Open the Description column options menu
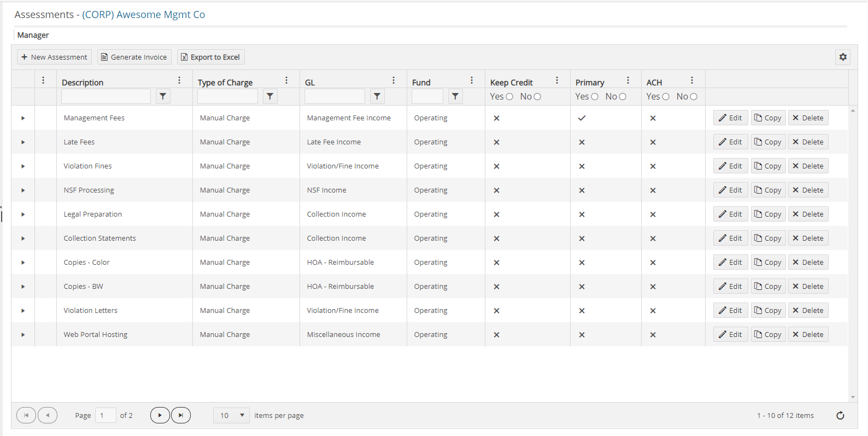The width and height of the screenshot is (868, 436). [x=179, y=80]
